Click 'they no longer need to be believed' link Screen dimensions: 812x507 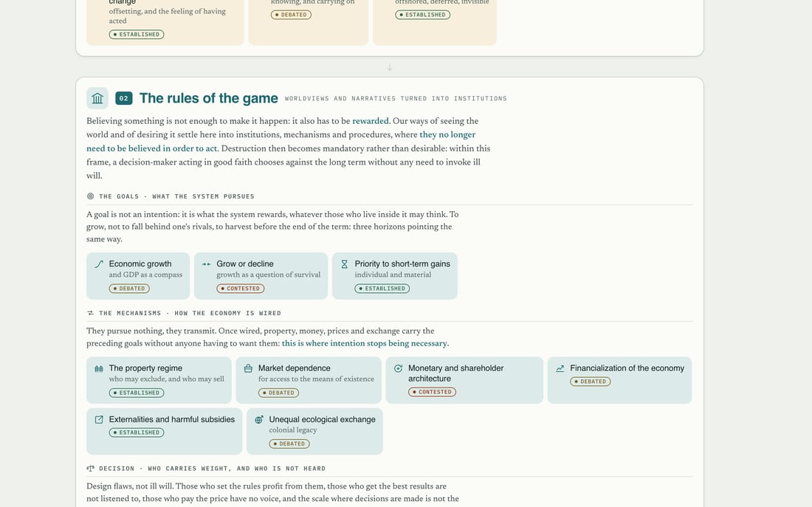point(281,142)
